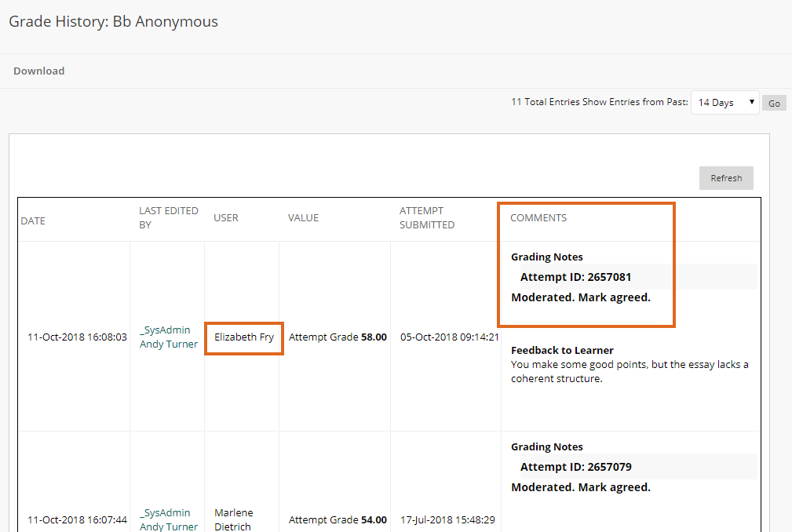Click the COMMENTS column header

tap(538, 217)
